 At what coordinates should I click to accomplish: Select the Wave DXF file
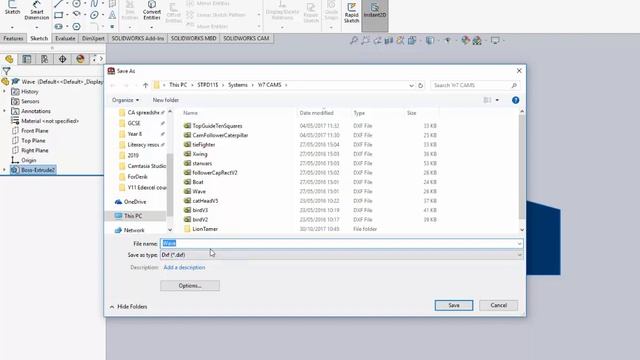coord(199,191)
